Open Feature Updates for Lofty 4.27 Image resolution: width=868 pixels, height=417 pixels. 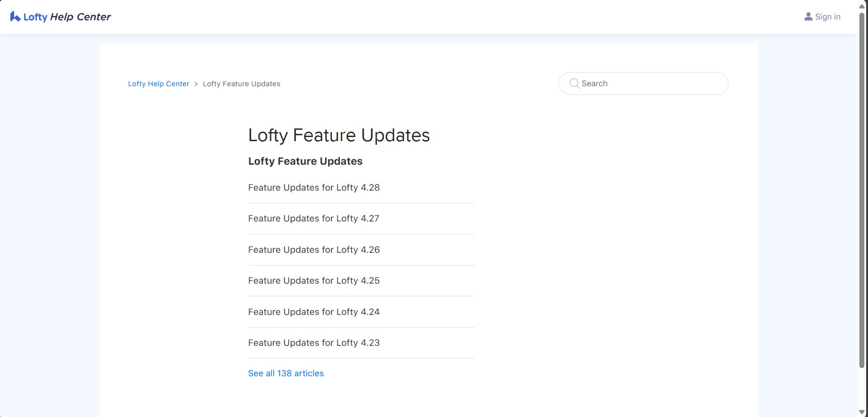[x=314, y=219]
